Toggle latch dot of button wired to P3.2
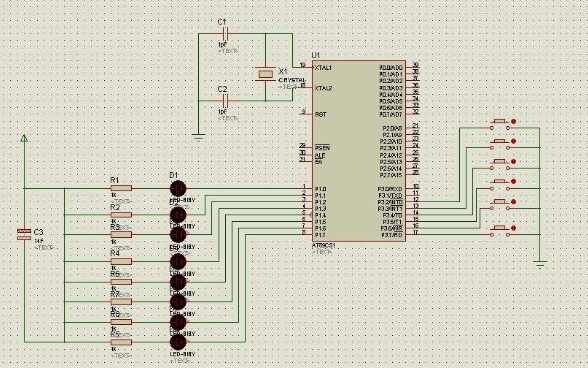Image resolution: width=588 pixels, height=368 pixels. [x=513, y=122]
